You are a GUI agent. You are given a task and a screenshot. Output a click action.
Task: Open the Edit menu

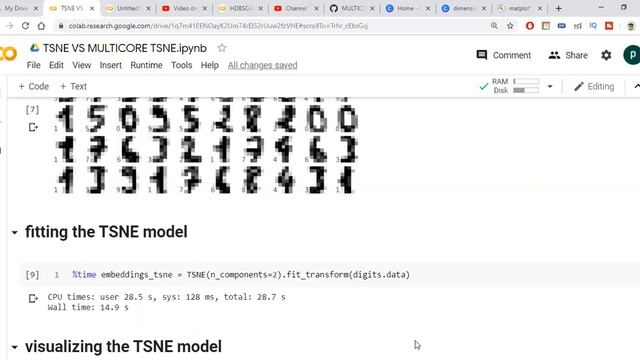click(x=56, y=65)
